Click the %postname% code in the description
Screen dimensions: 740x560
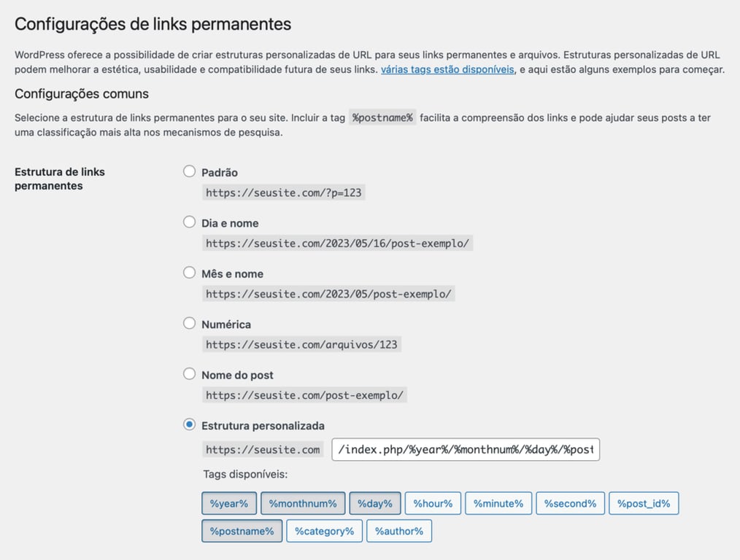382,117
